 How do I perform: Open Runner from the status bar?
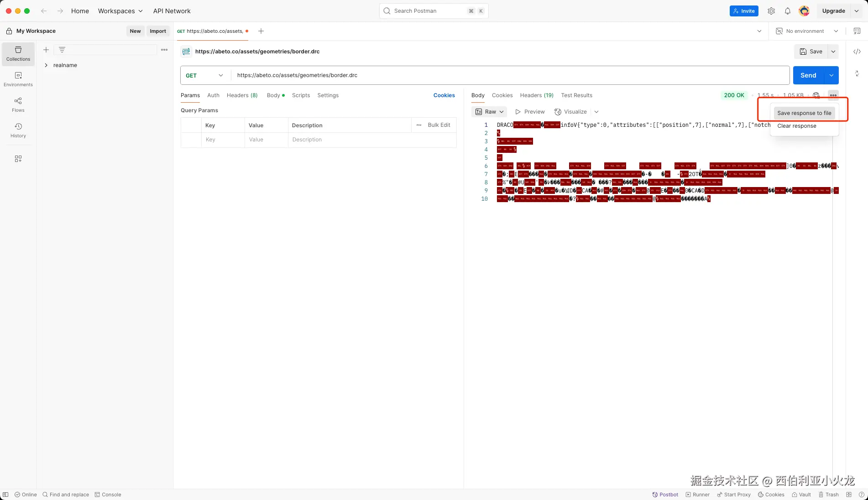[x=698, y=495]
